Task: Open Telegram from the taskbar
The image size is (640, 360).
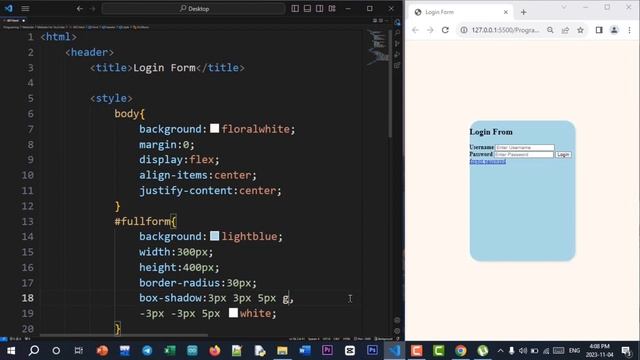Action: [147, 351]
